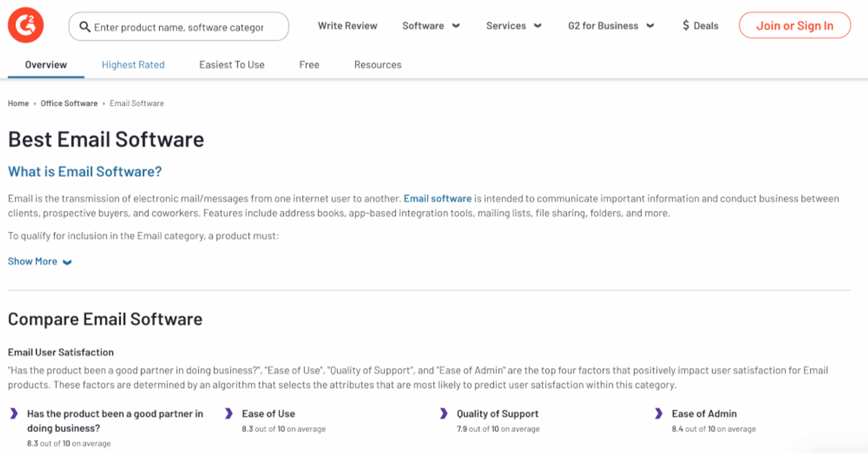868x454 pixels.
Task: Open the Services dropdown menu
Action: coord(513,26)
